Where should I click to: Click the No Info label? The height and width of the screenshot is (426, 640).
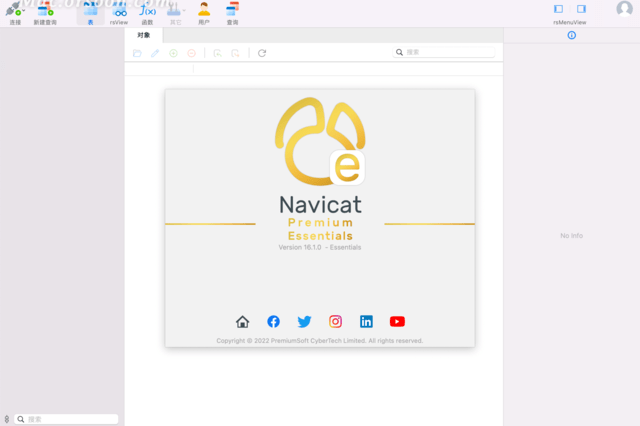[x=571, y=236]
